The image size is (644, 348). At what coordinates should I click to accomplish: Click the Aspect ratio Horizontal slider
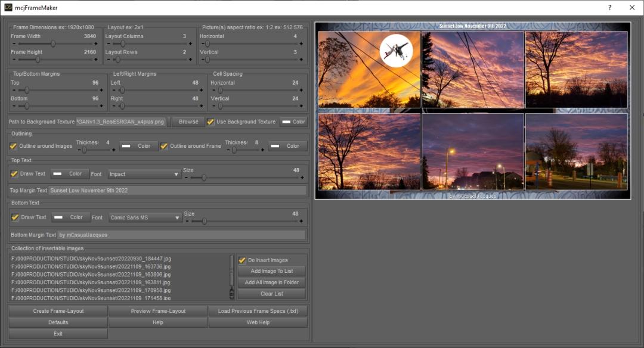252,44
